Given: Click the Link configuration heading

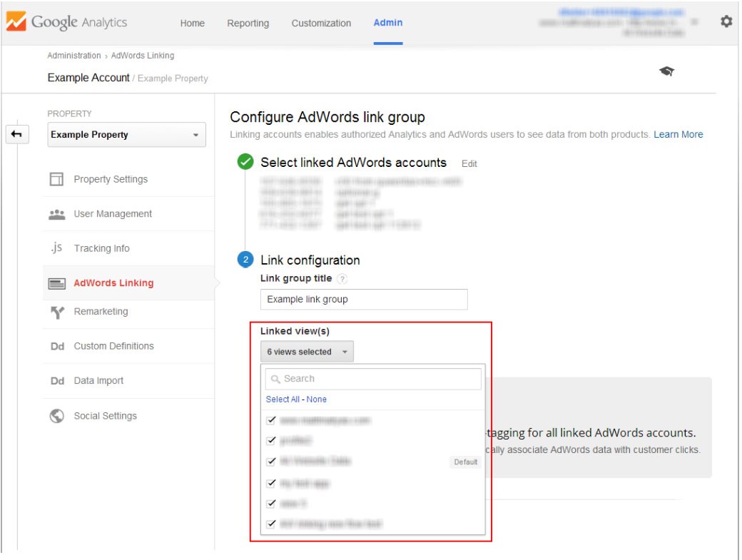Looking at the screenshot, I should point(310,260).
